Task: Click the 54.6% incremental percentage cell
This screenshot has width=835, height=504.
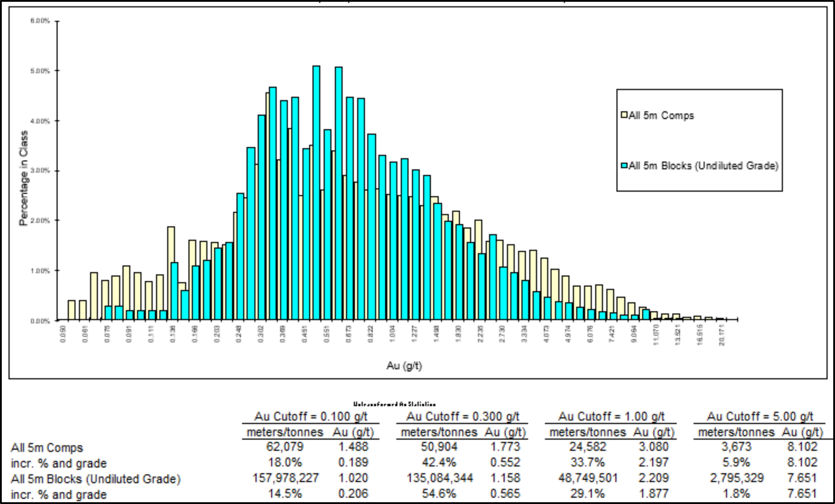Action: (x=439, y=494)
